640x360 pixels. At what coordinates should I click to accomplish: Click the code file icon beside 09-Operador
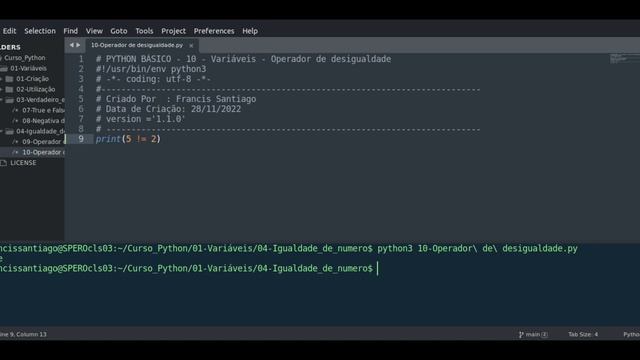point(15,142)
